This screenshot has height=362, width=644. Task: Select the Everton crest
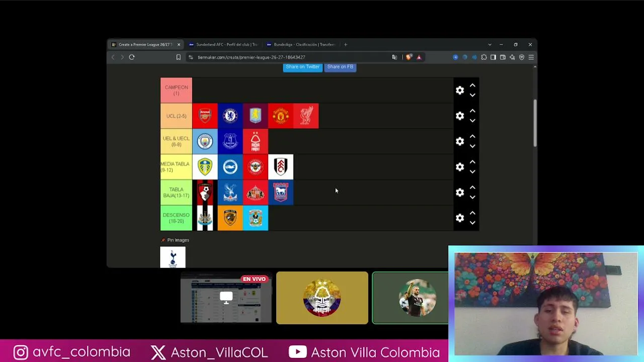(x=230, y=141)
